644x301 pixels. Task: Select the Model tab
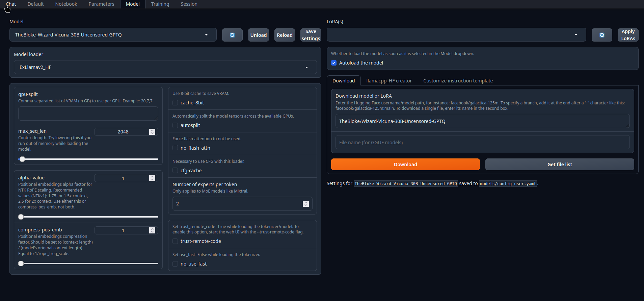[133, 4]
